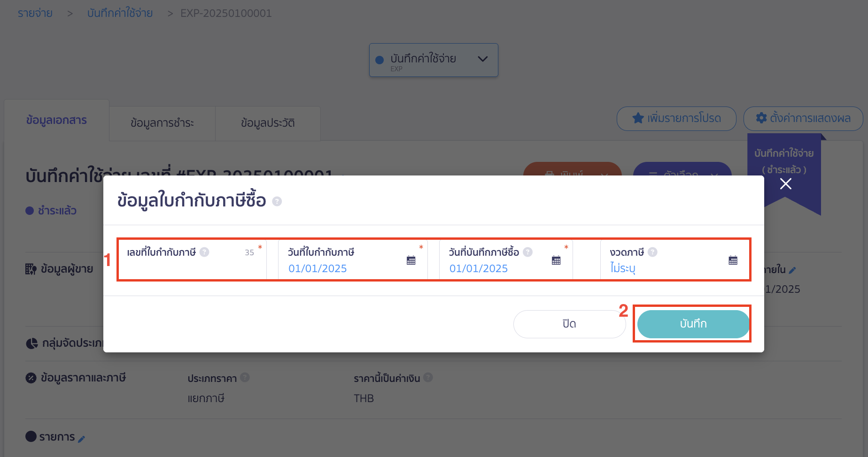Click help icon beside เลขที่ใบกำกับภาษี
This screenshot has height=457, width=868.
[204, 252]
